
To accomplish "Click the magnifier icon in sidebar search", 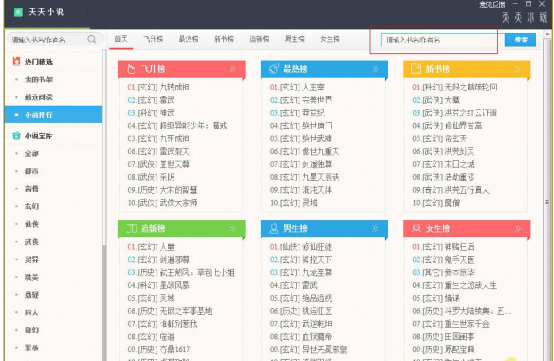I will pos(92,39).
